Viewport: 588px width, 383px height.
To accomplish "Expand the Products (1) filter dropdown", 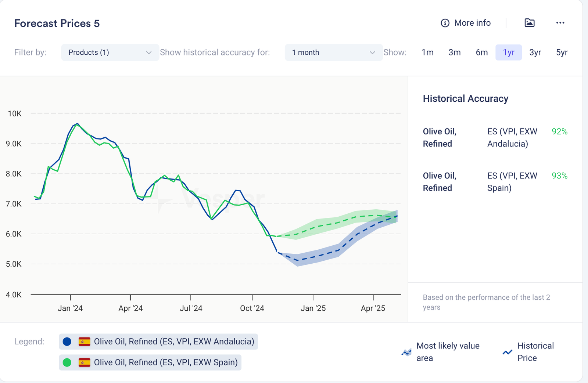I will 110,53.
